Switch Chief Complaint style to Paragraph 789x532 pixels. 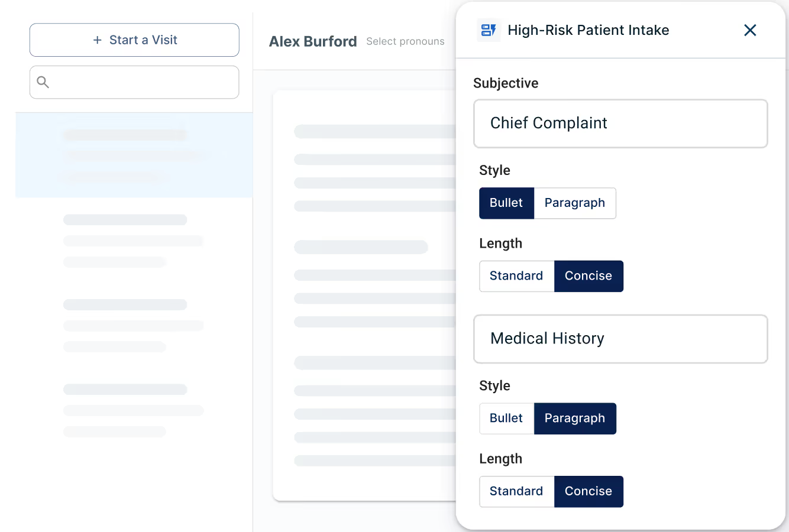tap(574, 203)
